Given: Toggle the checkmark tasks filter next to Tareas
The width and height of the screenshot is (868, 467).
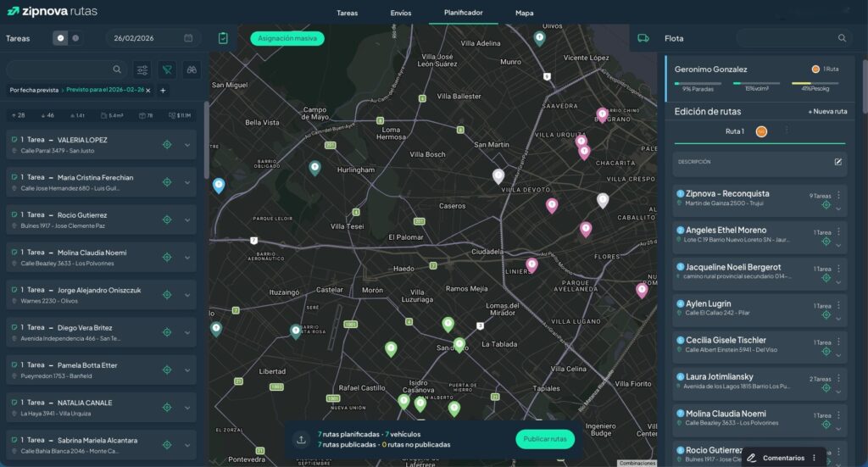Looking at the screenshot, I should pos(60,38).
